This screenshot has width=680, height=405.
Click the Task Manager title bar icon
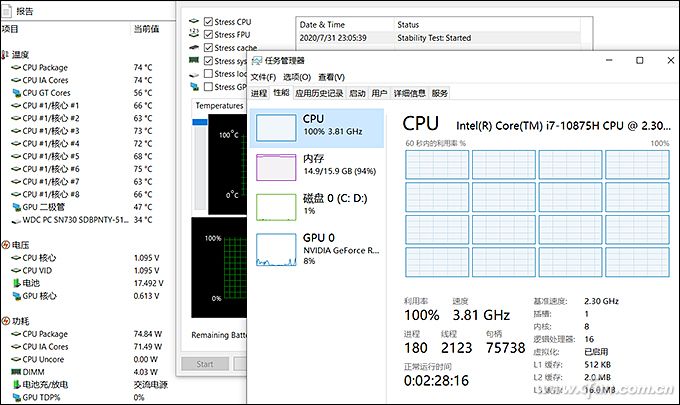coord(257,61)
